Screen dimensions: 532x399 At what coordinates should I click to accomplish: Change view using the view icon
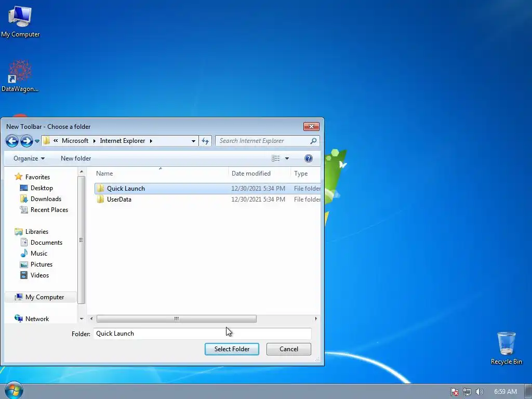click(275, 158)
